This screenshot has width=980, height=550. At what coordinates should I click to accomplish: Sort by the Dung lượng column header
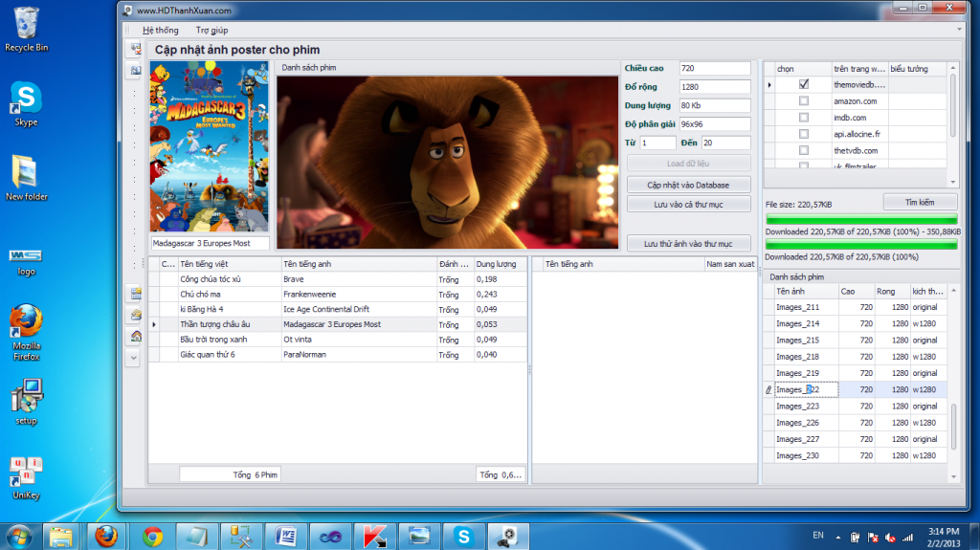(500, 264)
